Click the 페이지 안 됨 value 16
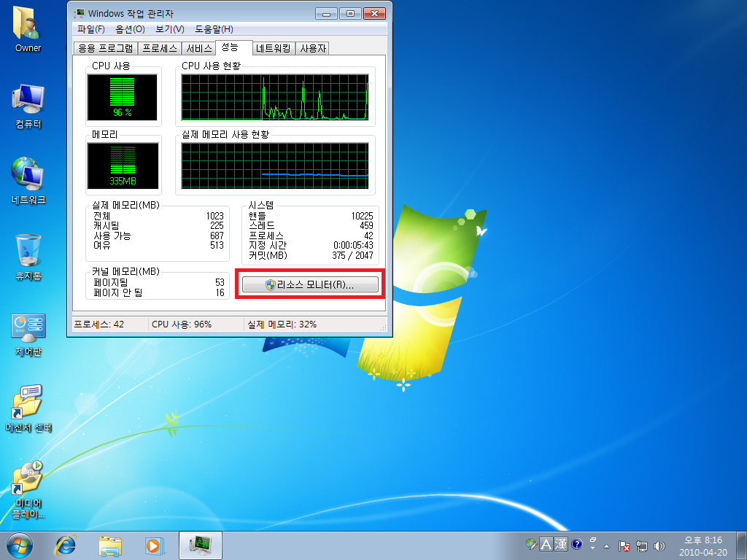 (220, 292)
